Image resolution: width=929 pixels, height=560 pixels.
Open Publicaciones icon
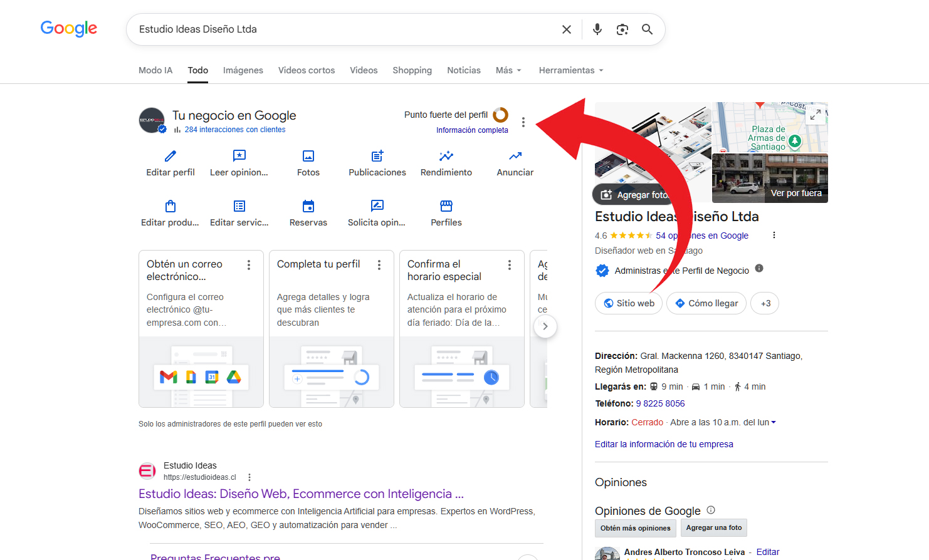tap(377, 156)
